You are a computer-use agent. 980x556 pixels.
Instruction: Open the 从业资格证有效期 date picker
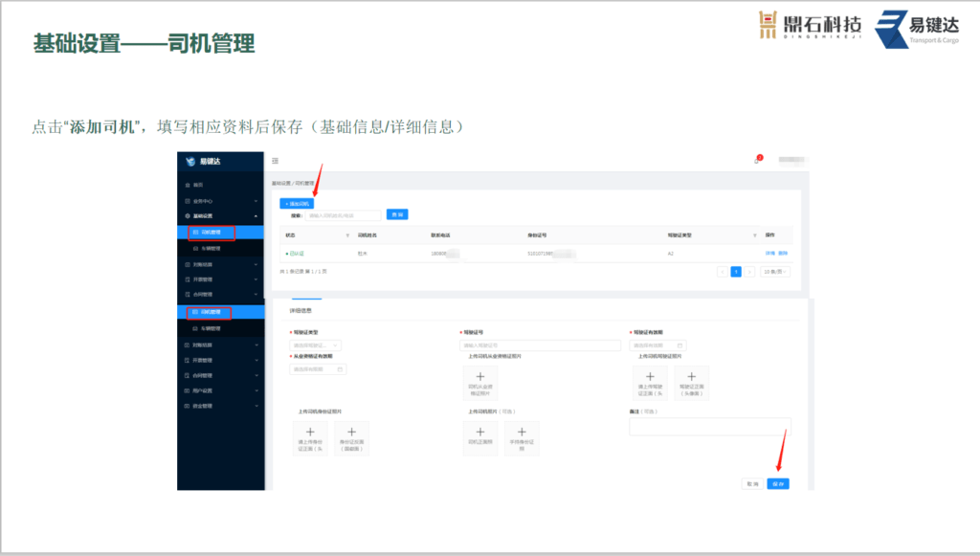click(318, 369)
